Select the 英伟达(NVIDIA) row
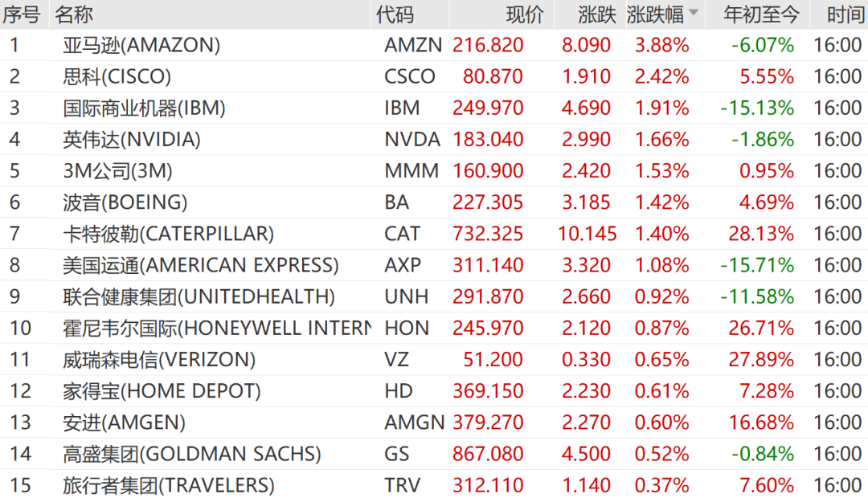 click(132, 139)
